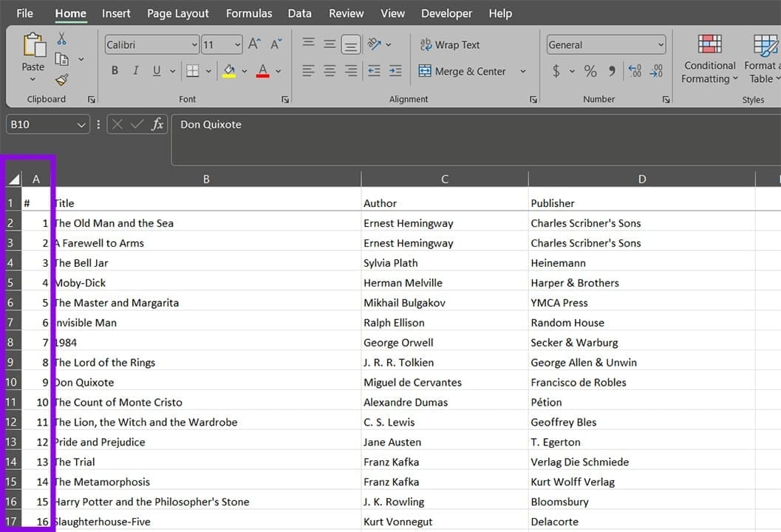Select the Format Painter brush
Viewport: 781px width, 532px height.
pyautogui.click(x=62, y=80)
